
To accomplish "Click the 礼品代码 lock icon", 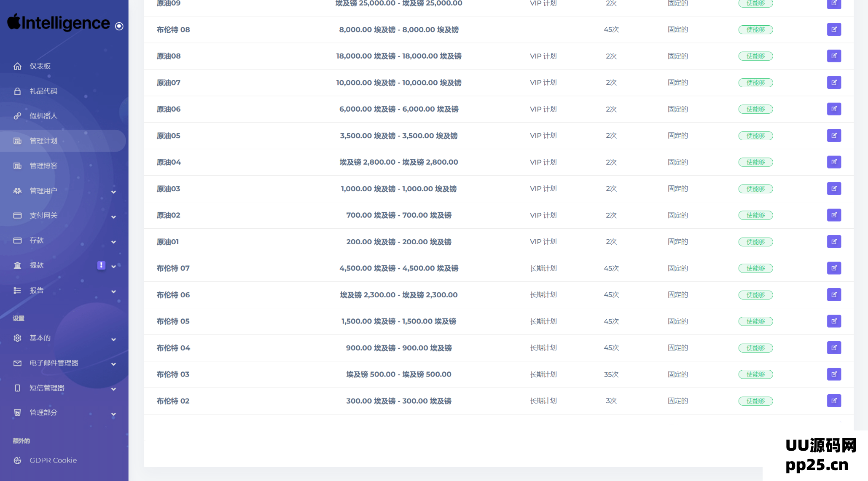I will pos(17,91).
